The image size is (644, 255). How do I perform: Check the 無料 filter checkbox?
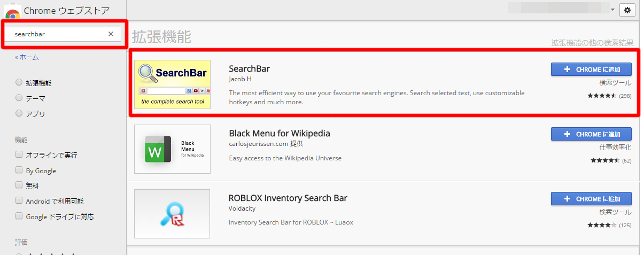pos(19,185)
